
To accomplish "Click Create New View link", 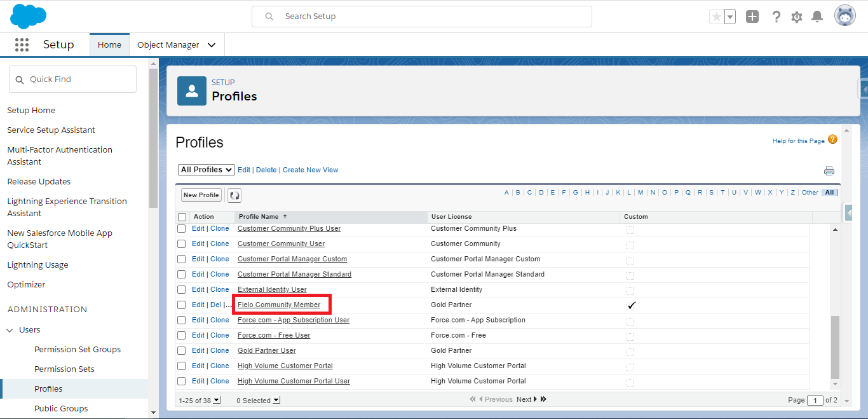I will [x=310, y=170].
